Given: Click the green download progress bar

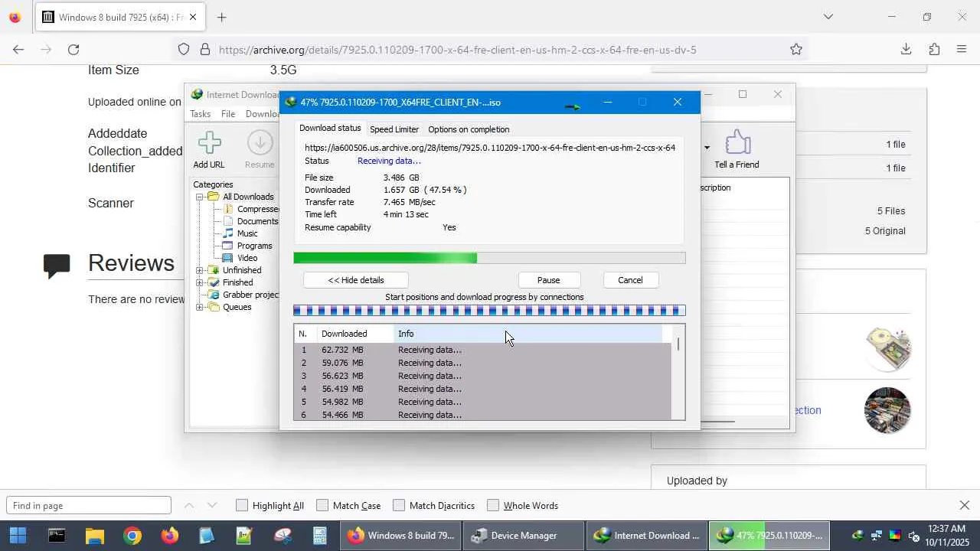Looking at the screenshot, I should 489,259.
